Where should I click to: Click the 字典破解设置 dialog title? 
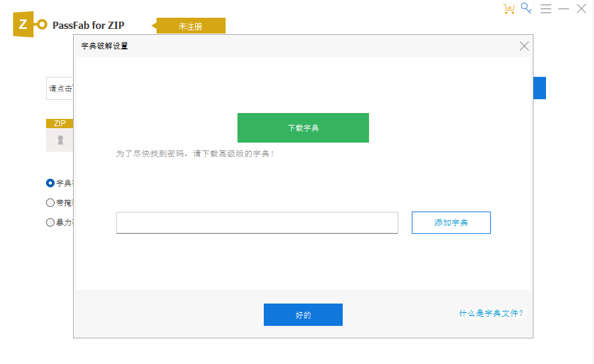tap(105, 46)
